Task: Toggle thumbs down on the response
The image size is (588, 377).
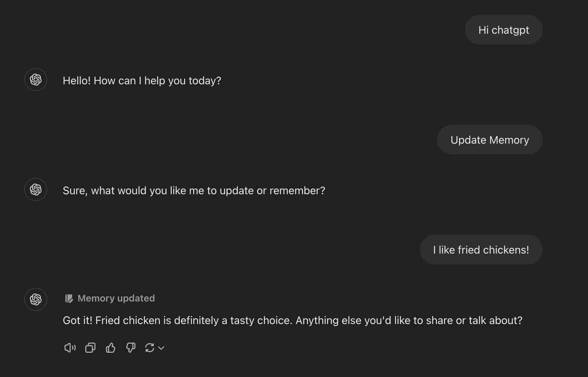Action: pos(130,348)
